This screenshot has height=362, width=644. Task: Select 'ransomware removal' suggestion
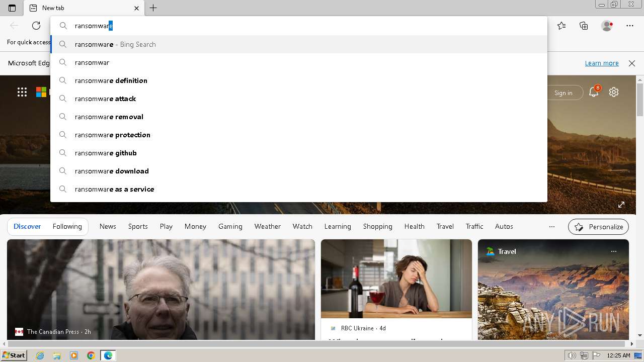[x=299, y=117]
